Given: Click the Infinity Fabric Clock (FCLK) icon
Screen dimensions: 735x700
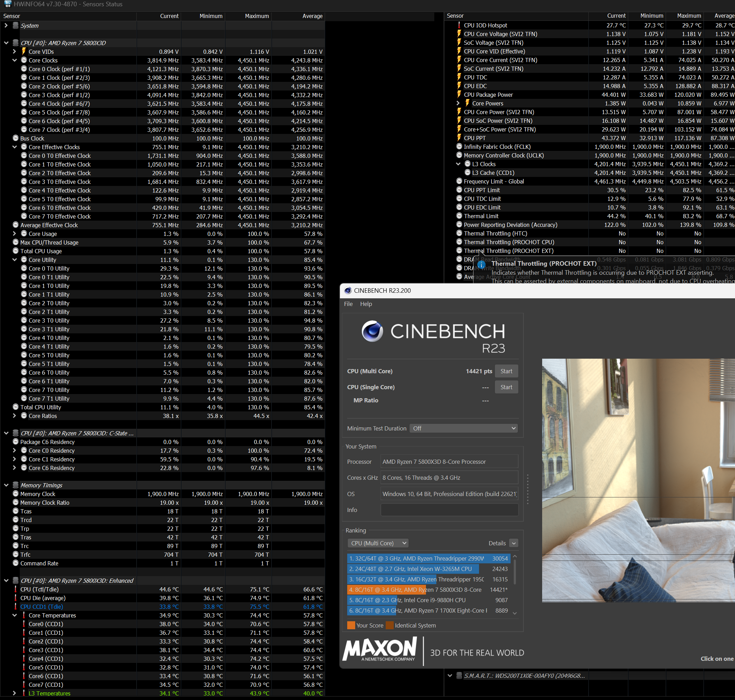Looking at the screenshot, I should tap(459, 147).
